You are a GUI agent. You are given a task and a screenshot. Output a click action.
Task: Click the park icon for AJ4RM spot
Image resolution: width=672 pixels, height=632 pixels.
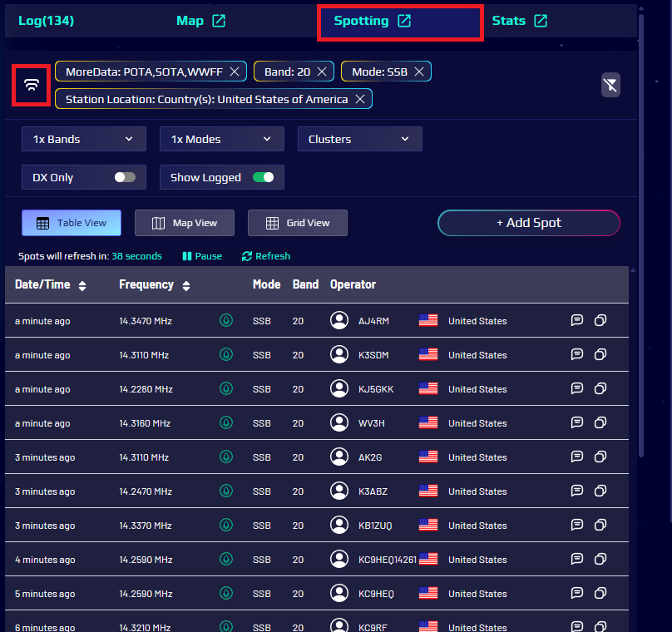point(226,320)
